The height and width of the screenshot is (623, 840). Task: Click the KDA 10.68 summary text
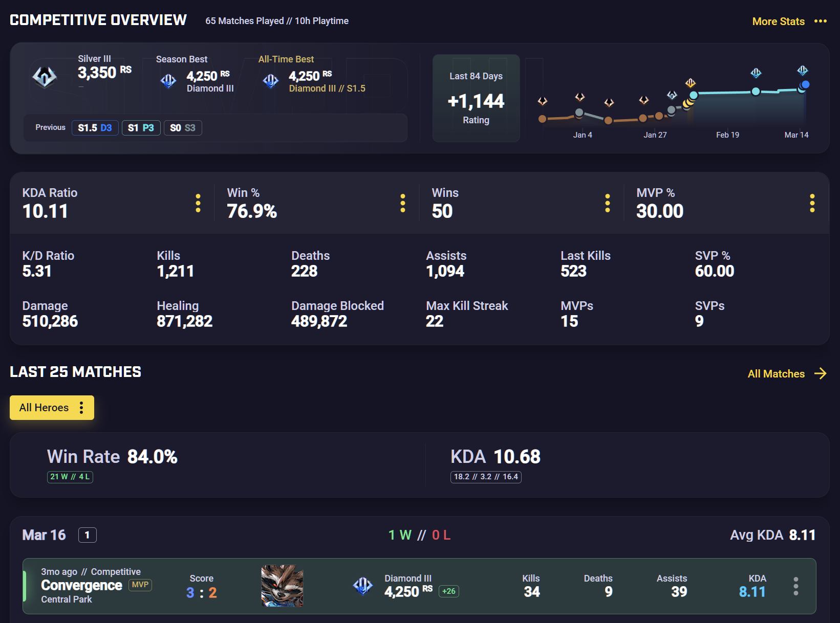[x=496, y=457]
